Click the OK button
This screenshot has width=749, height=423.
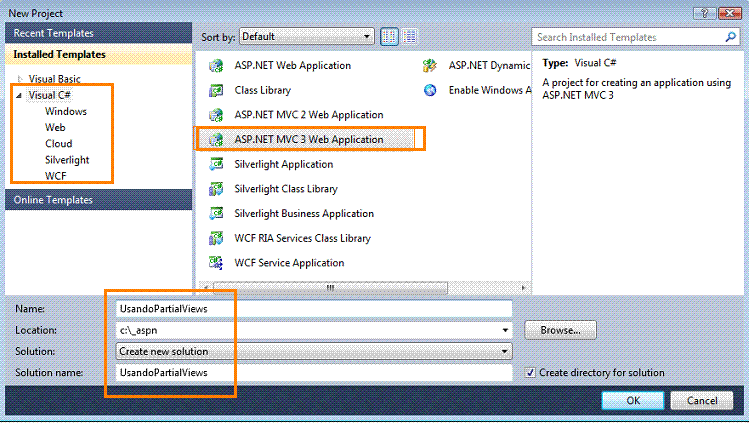(633, 401)
